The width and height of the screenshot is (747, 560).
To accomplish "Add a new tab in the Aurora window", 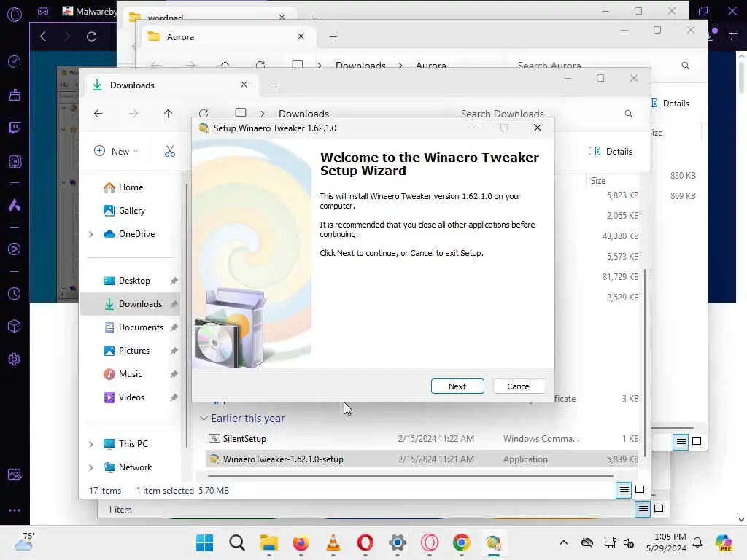I will 333,36.
